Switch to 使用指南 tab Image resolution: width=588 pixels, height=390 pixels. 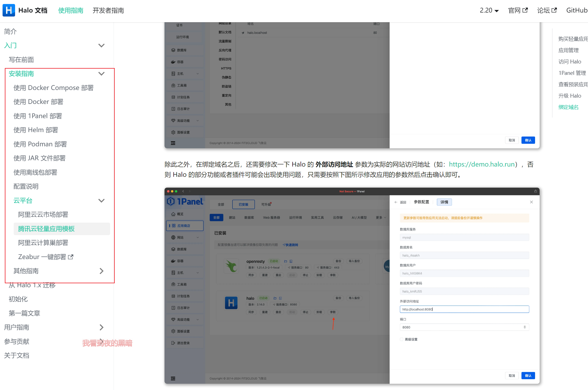pyautogui.click(x=71, y=11)
